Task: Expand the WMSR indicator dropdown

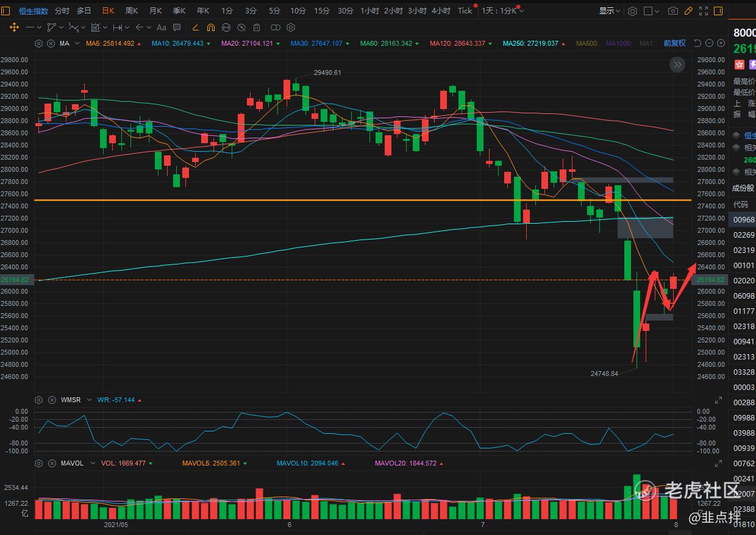Action: [x=89, y=400]
